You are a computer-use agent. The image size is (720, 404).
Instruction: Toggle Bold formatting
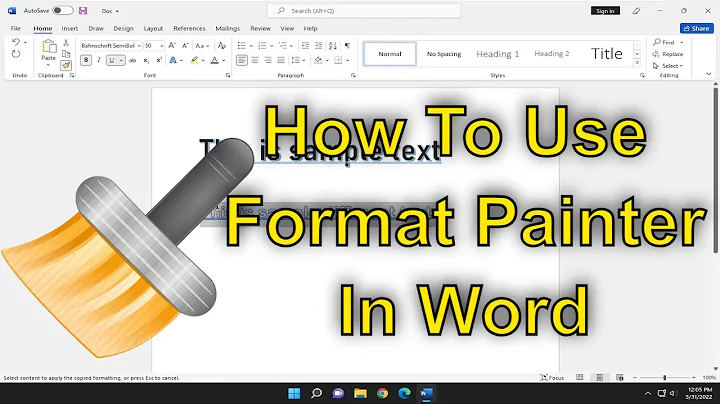86,60
